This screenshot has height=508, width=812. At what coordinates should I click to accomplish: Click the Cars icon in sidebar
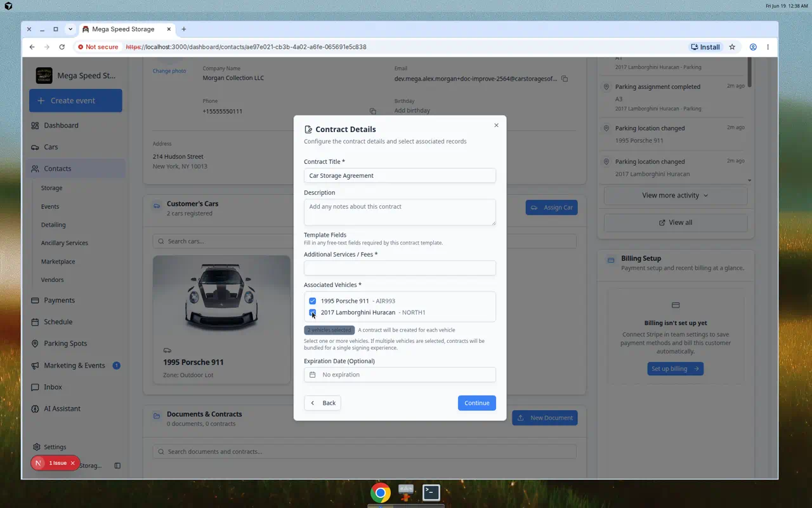tap(35, 147)
